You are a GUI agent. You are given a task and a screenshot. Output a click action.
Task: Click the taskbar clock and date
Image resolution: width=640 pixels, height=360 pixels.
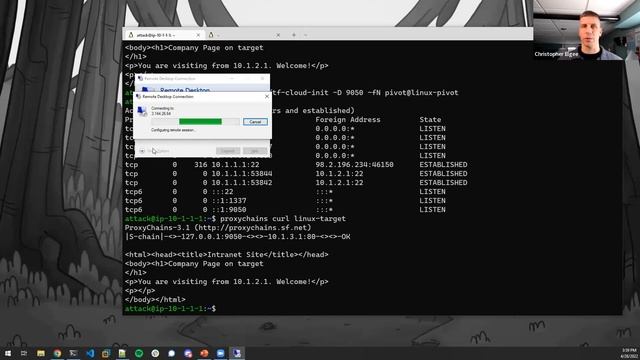(x=629, y=353)
